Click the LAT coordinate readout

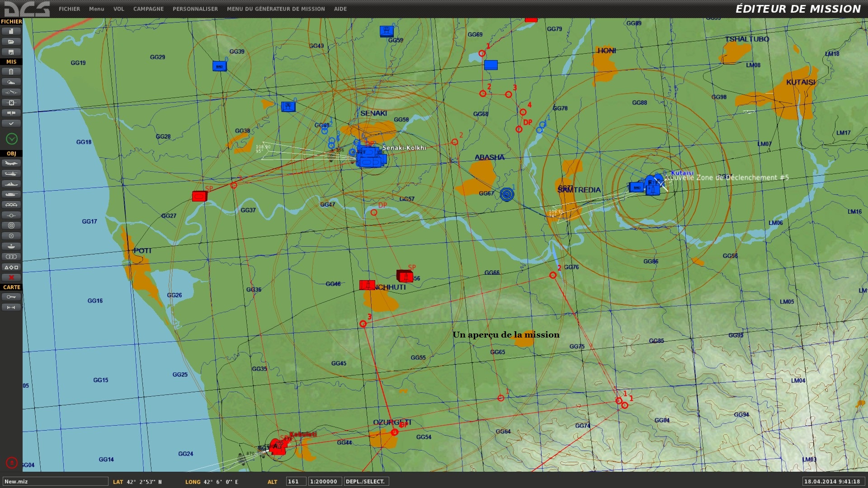point(137,482)
